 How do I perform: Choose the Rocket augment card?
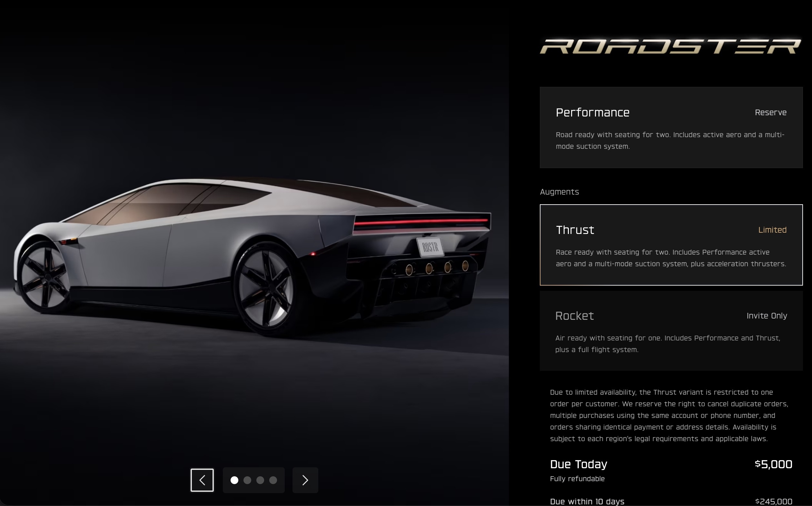[671, 331]
